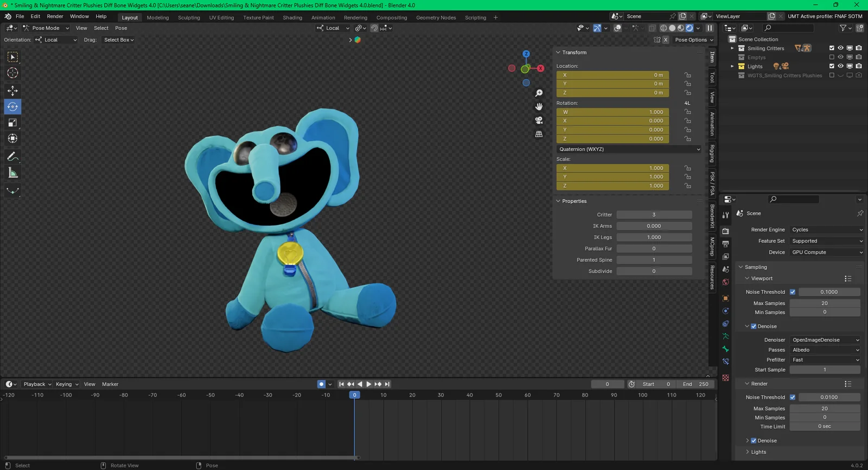Choose the Move tool

pyautogui.click(x=12, y=91)
